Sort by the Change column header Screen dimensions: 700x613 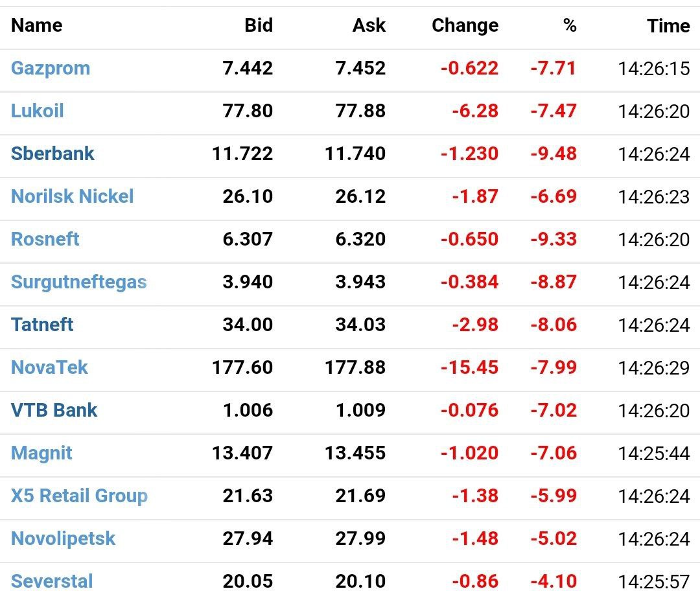pyautogui.click(x=465, y=26)
